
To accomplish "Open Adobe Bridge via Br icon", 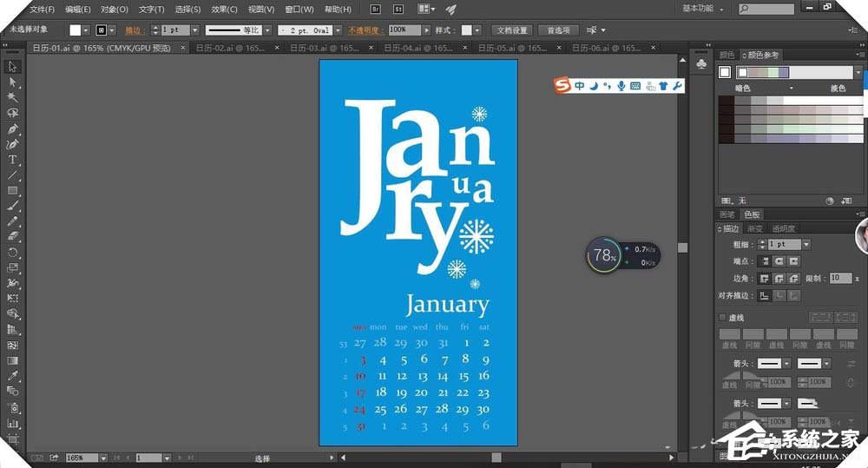I will tap(375, 10).
